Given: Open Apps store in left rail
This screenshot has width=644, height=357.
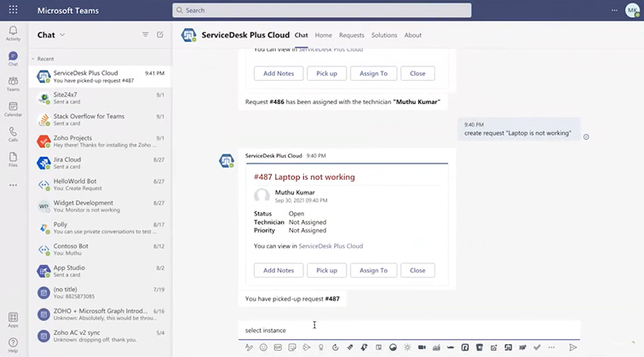Looking at the screenshot, I should [x=13, y=320].
